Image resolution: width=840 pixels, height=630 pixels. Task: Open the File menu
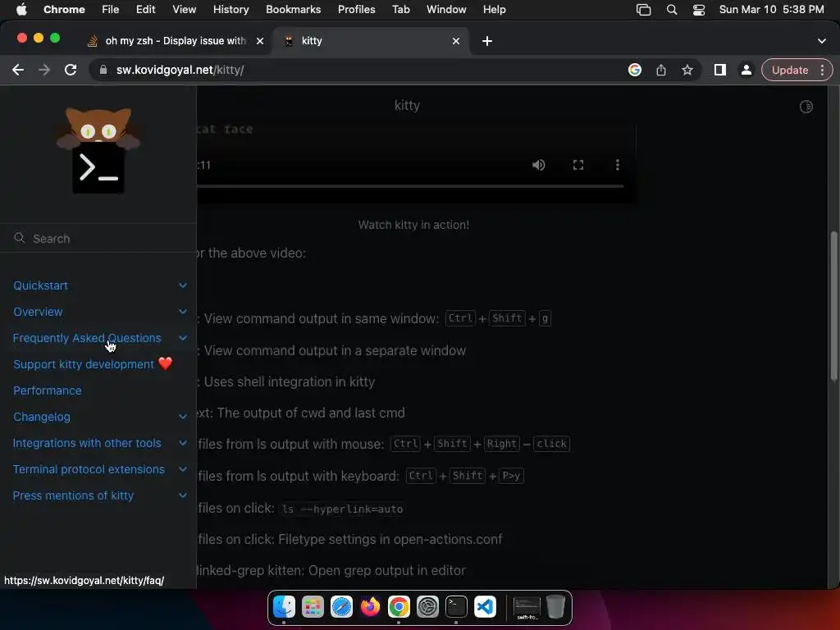click(111, 9)
